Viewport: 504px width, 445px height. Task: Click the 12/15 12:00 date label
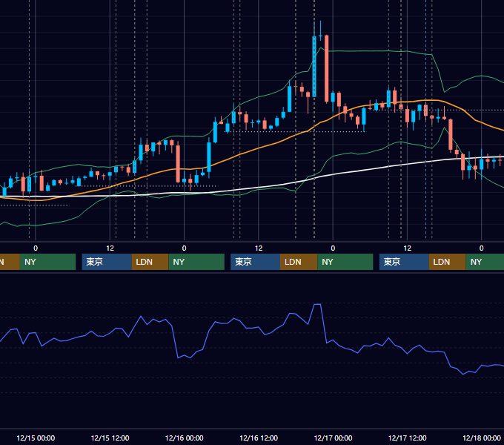click(x=110, y=438)
